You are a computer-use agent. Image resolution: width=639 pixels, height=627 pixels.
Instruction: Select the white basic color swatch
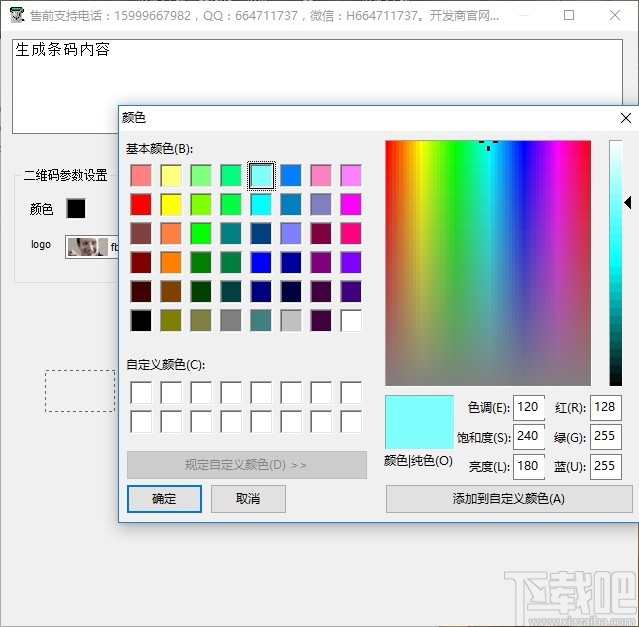point(351,321)
